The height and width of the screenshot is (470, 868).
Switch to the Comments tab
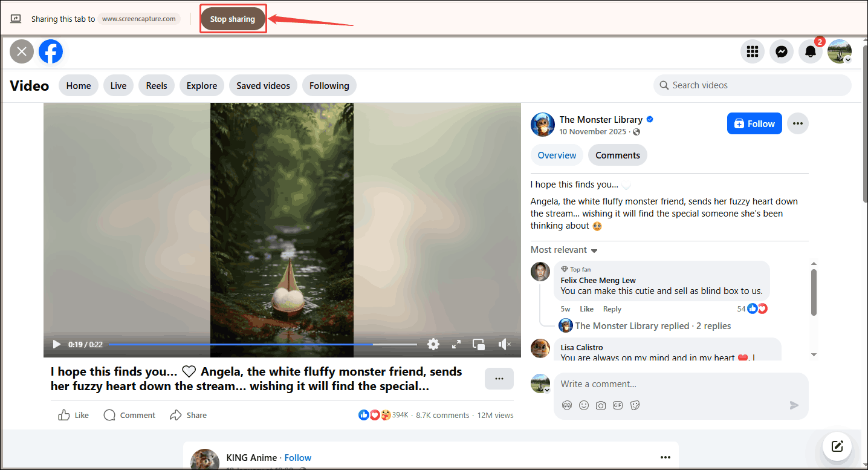pyautogui.click(x=617, y=155)
